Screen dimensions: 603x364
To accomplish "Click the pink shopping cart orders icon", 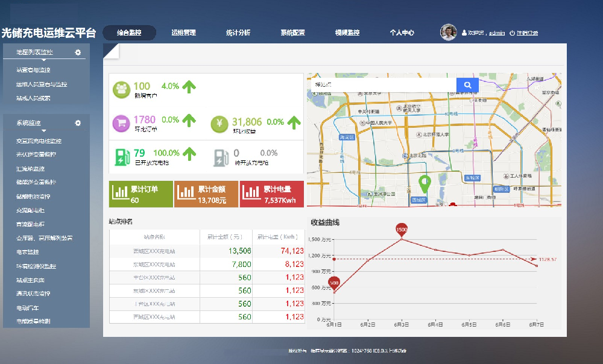I will [121, 123].
